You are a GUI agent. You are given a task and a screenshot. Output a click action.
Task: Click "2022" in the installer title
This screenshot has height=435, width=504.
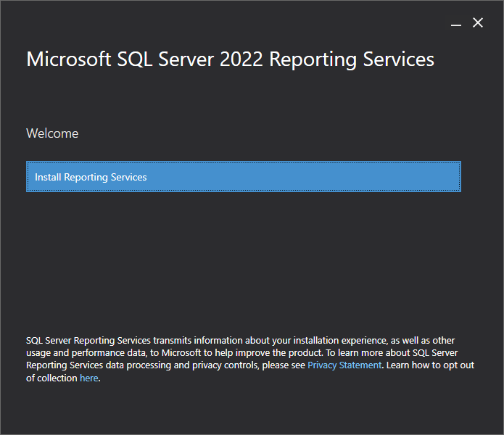pos(241,59)
